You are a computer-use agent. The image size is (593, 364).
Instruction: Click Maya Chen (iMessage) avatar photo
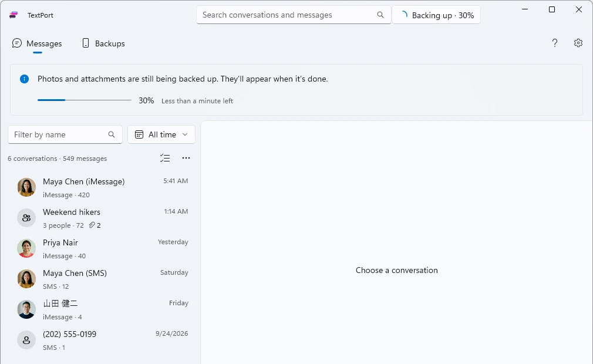(26, 187)
